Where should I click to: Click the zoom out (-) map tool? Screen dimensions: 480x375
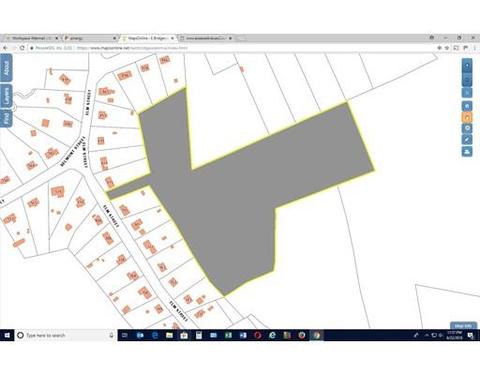(467, 80)
